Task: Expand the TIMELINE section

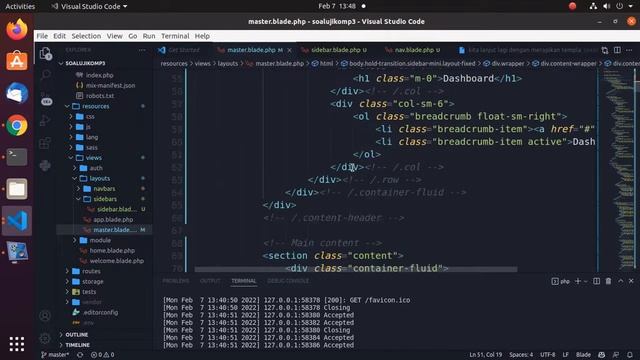Action: [x=77, y=345]
